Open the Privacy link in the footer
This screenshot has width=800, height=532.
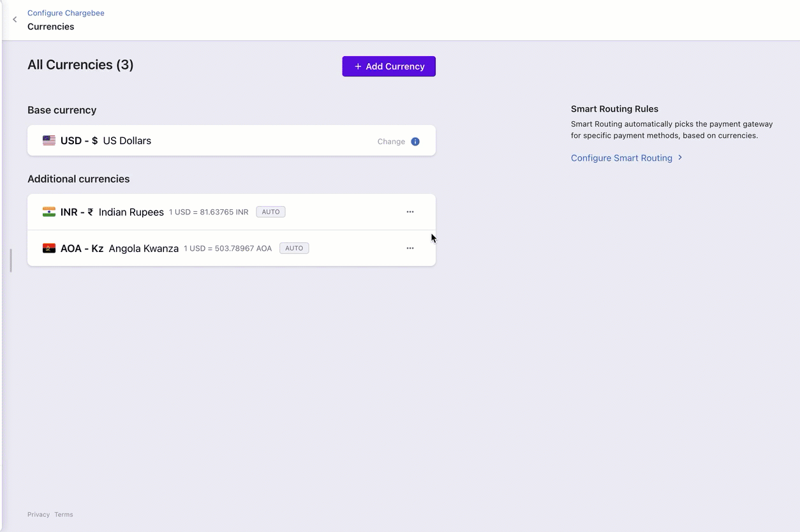click(x=38, y=515)
